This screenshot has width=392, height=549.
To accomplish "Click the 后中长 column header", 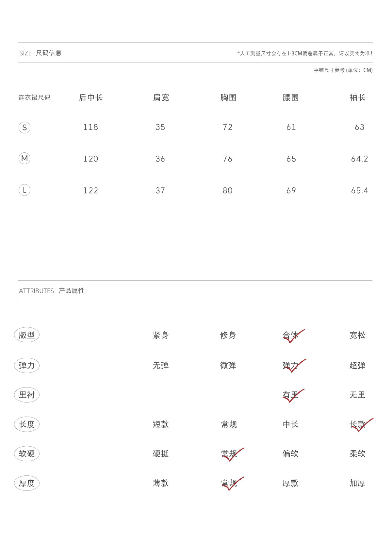I will click(91, 97).
